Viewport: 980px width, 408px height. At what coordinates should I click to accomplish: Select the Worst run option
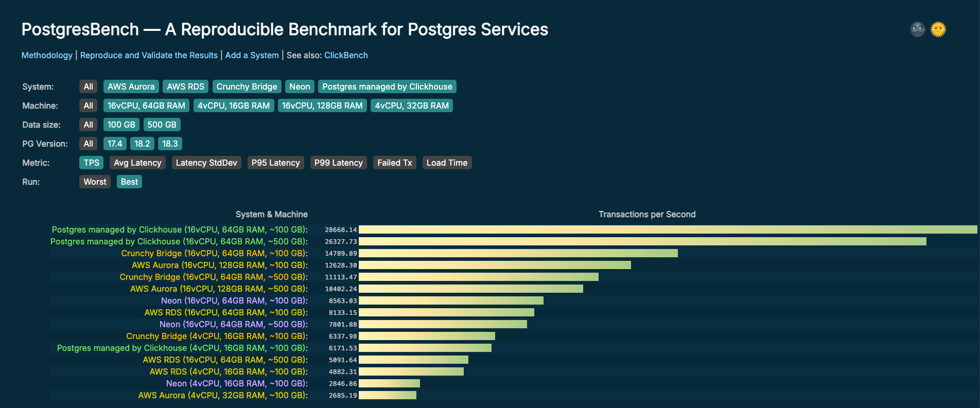pos(95,182)
